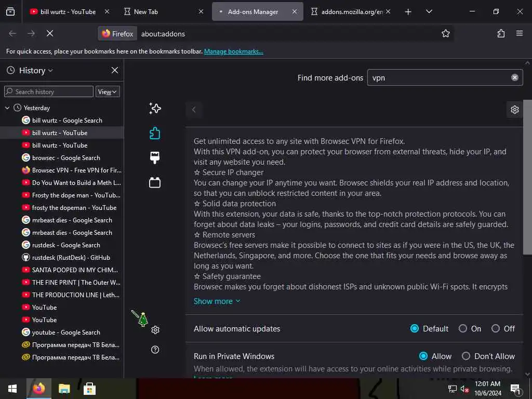Open THE FINE PRINT history entry

62,282
